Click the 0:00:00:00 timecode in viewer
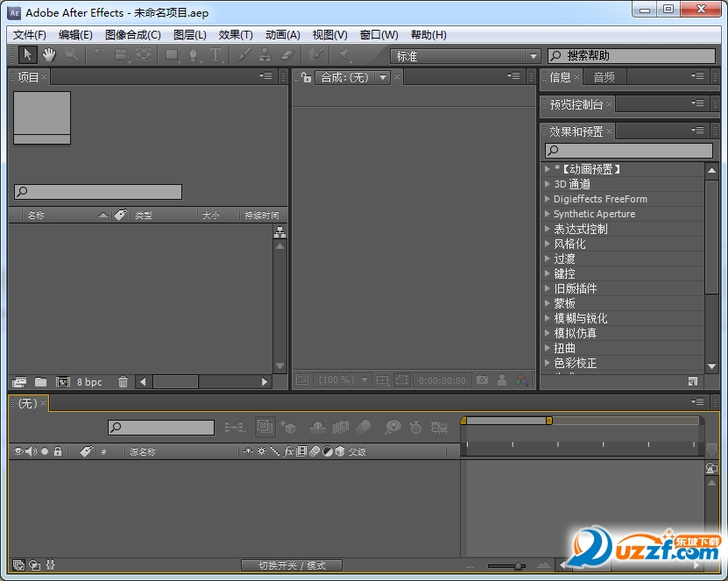The height and width of the screenshot is (581, 728). 442,380
